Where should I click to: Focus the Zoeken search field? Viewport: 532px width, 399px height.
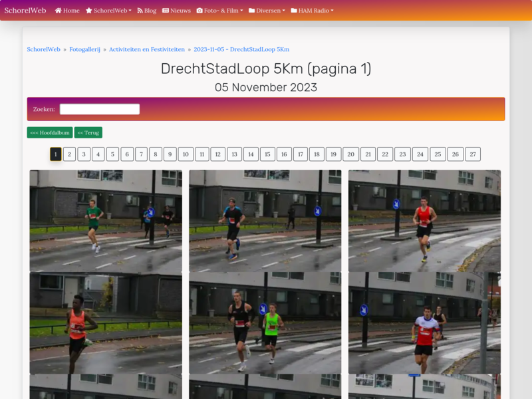100,109
